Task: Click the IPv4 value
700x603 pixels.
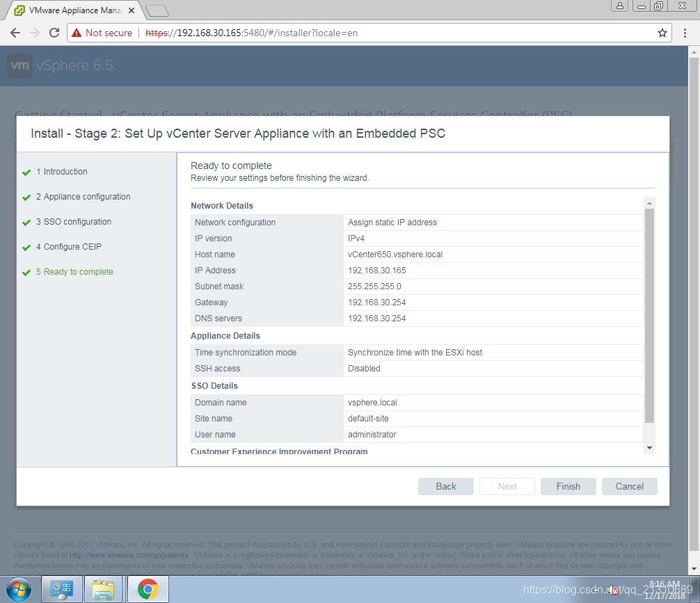Action: [356, 239]
